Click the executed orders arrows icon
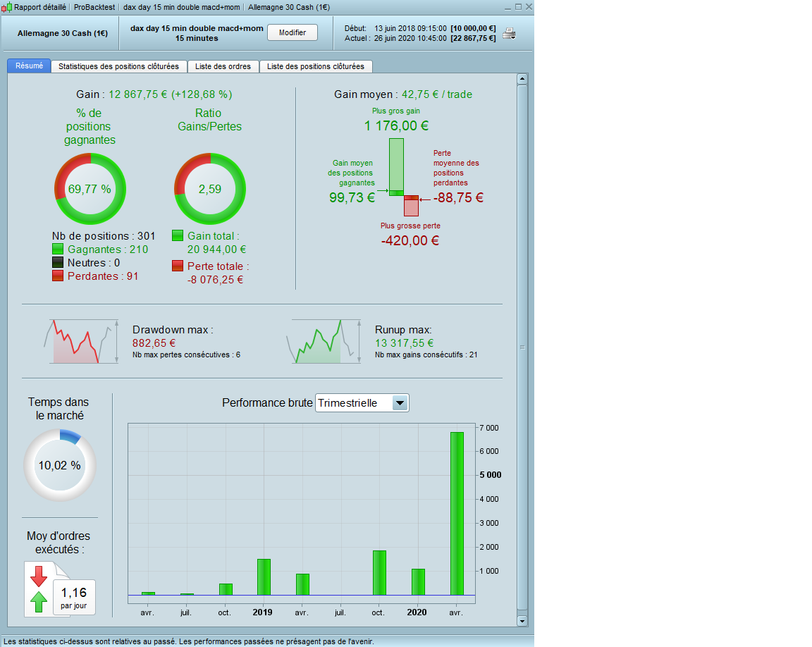The height and width of the screenshot is (647, 812). 39,589
